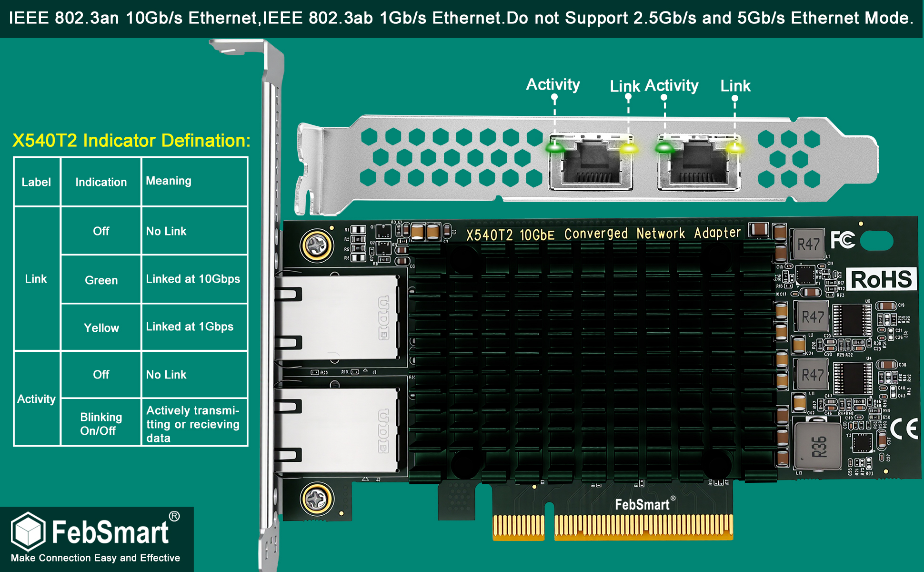The height and width of the screenshot is (572, 924).
Task: Click the top mounting screw on the board
Action: click(x=317, y=245)
